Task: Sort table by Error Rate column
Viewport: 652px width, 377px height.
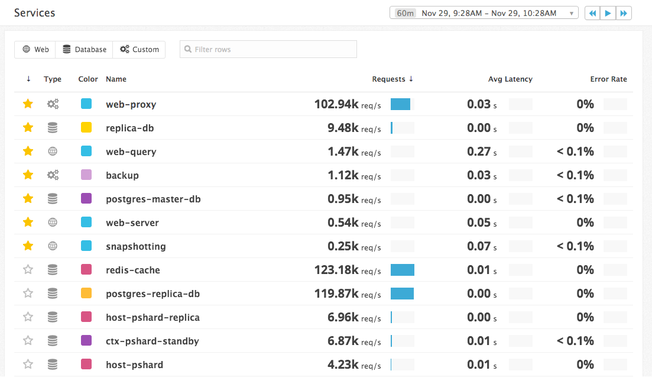Action: tap(609, 79)
